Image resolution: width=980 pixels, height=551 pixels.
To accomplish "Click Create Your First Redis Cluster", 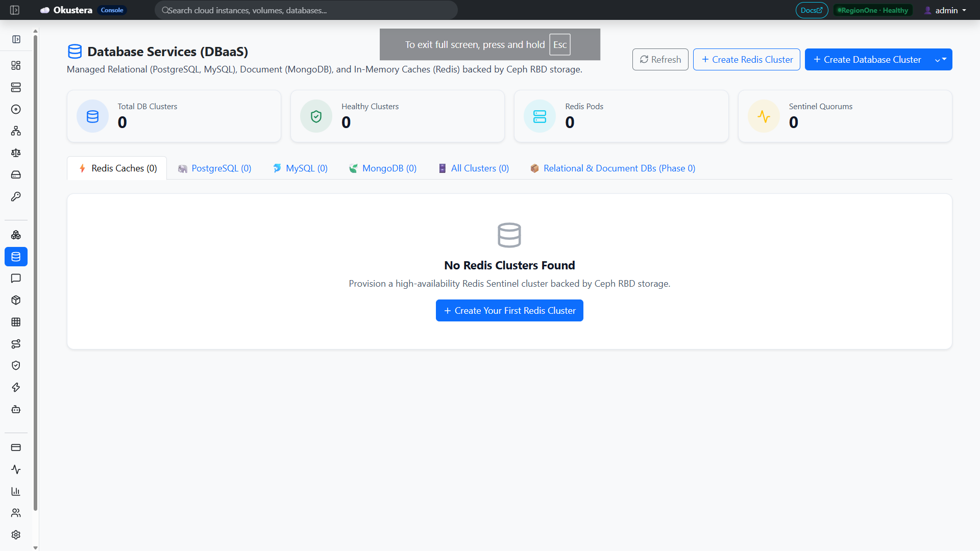I will click(x=509, y=311).
